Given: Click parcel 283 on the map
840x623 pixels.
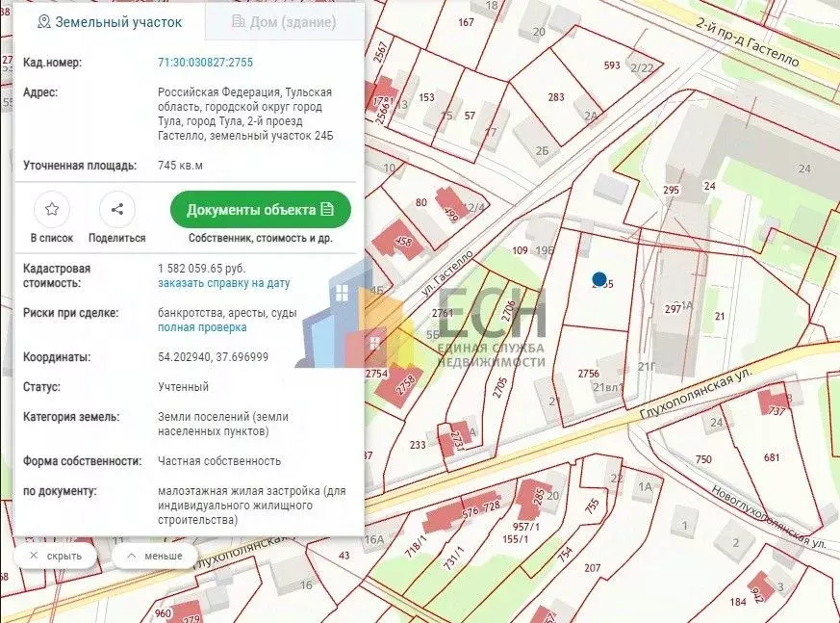Looking at the screenshot, I should pos(555,97).
